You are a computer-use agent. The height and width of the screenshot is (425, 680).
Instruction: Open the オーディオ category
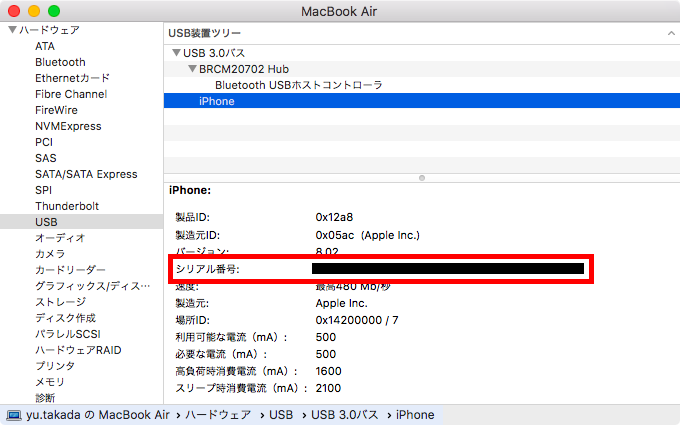click(x=60, y=238)
